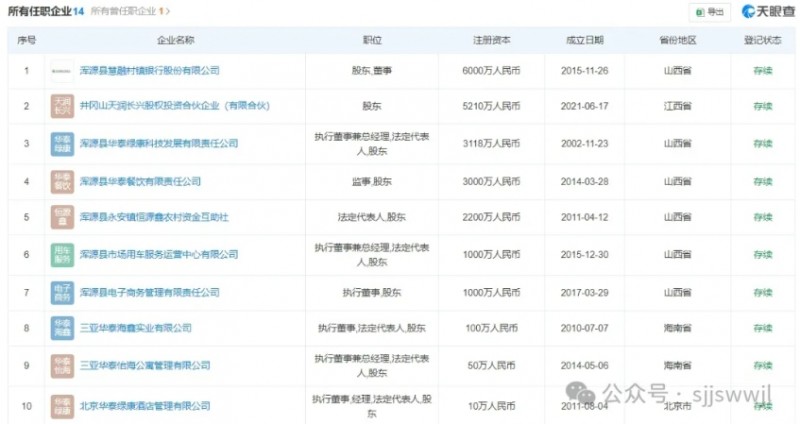
Task: Click the 华泰海鑫 logo icon in row 8
Action: click(x=62, y=328)
